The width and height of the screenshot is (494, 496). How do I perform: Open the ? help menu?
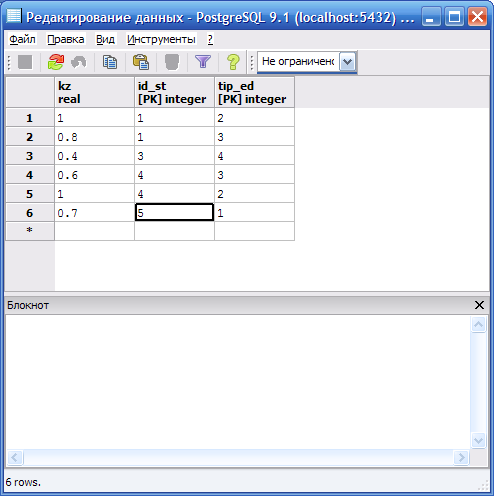click(210, 39)
